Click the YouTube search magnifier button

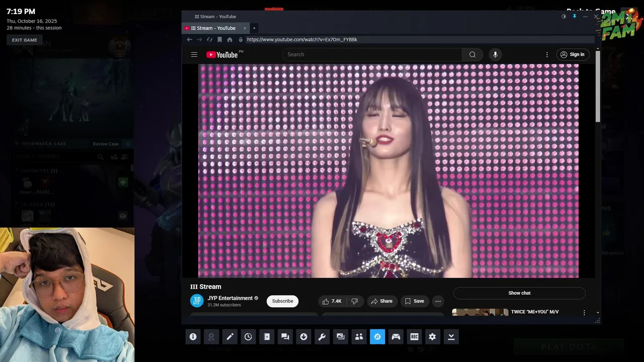coord(472,54)
